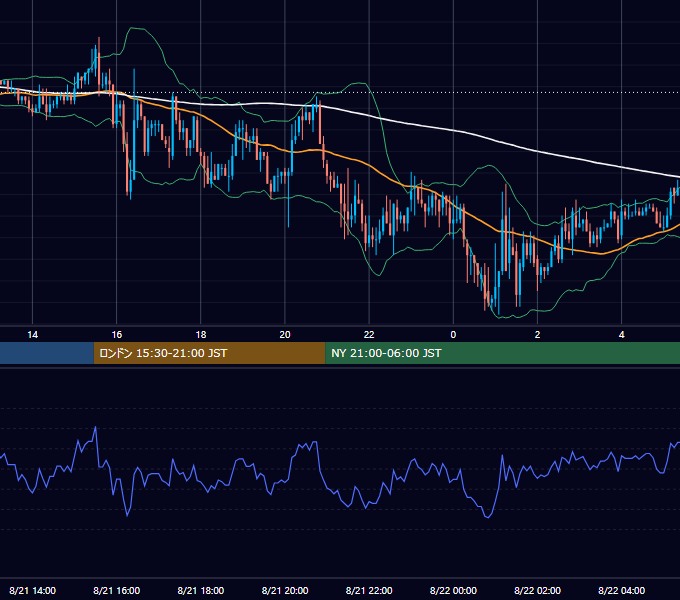Click the 4 hour label on the price chart axis

pyautogui.click(x=621, y=335)
